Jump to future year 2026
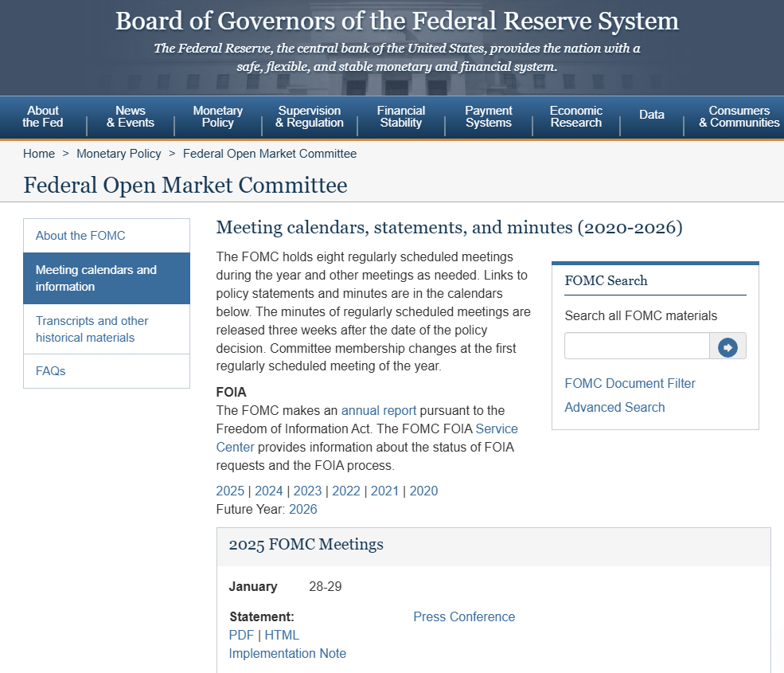The height and width of the screenshot is (673, 784). pos(303,510)
